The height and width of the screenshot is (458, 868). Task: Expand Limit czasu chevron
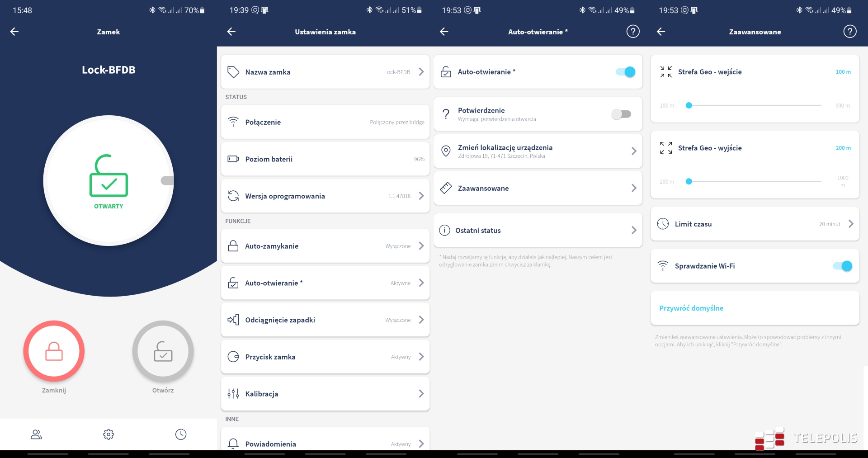(x=851, y=224)
